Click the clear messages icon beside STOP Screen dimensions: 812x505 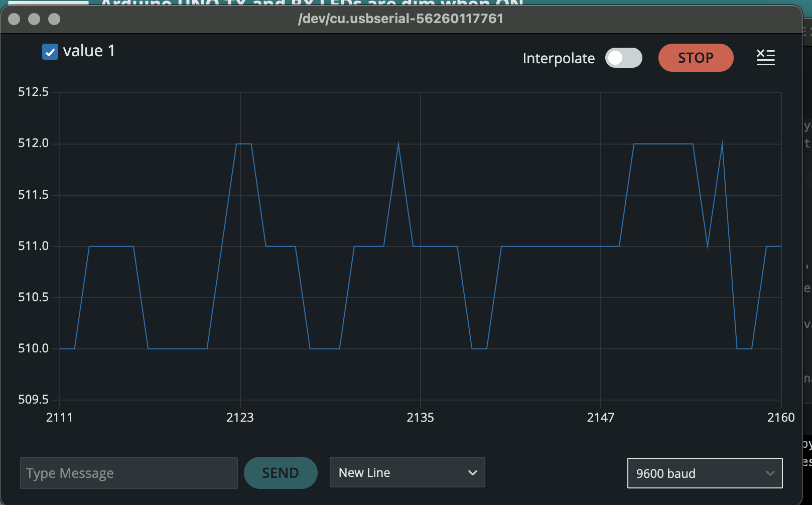765,58
